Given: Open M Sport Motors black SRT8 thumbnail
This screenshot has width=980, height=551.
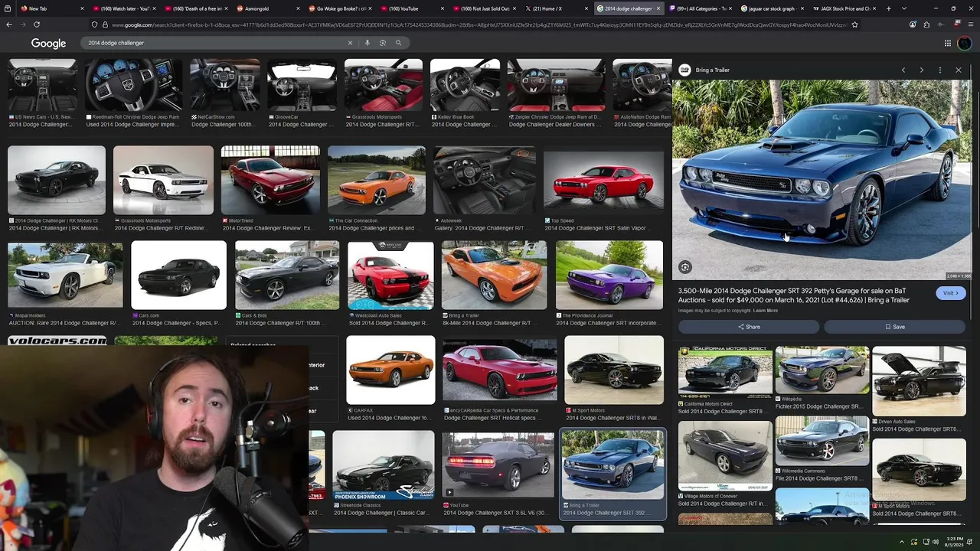Looking at the screenshot, I should coord(614,370).
